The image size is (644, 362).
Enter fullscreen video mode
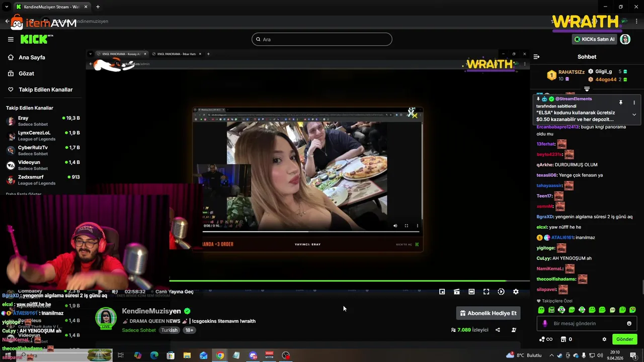[486, 292]
